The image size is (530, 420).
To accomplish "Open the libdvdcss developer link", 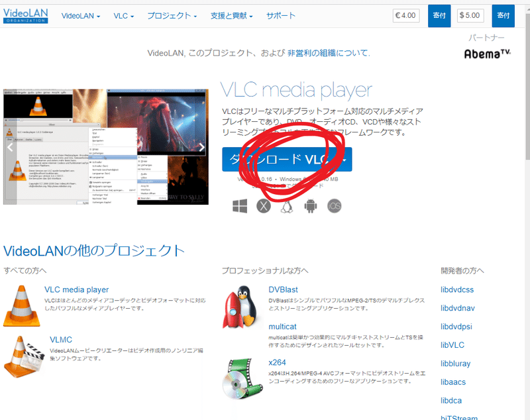I will pos(457,289).
